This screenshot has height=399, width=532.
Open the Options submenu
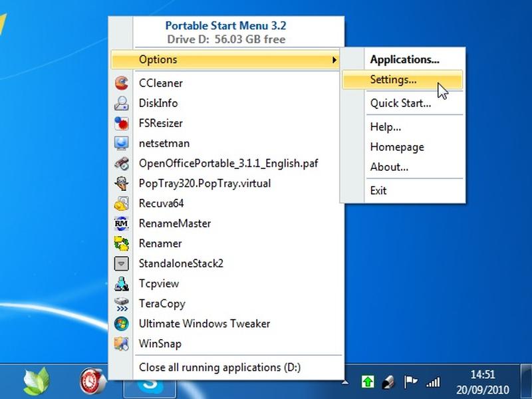pos(225,60)
